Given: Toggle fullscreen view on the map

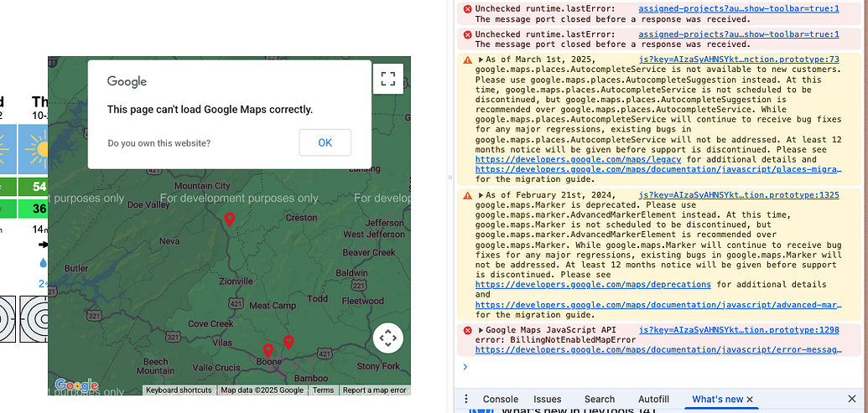Looking at the screenshot, I should [388, 79].
